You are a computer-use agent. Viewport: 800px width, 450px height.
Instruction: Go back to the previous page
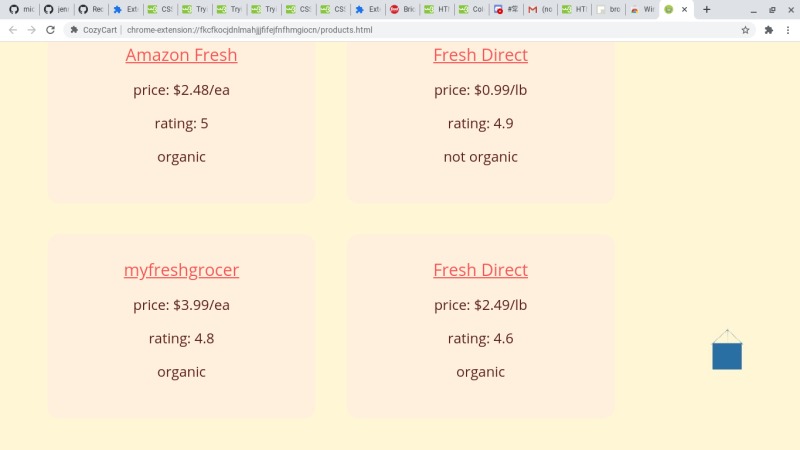[13, 30]
